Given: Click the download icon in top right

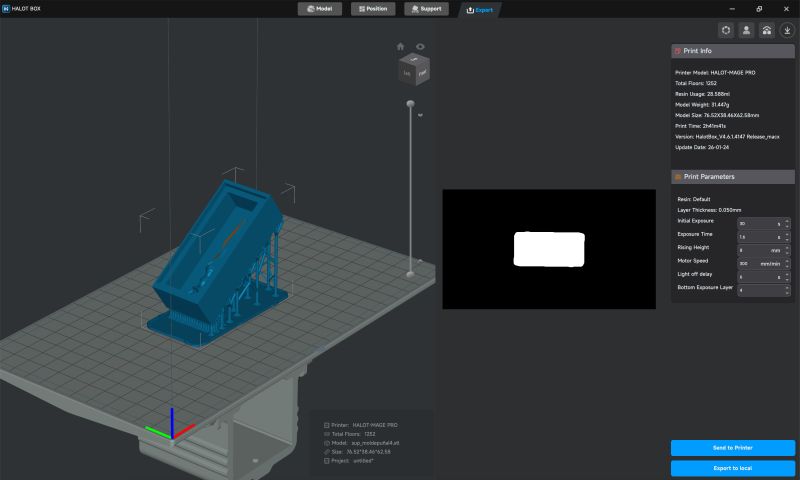Looking at the screenshot, I should coord(787,30).
